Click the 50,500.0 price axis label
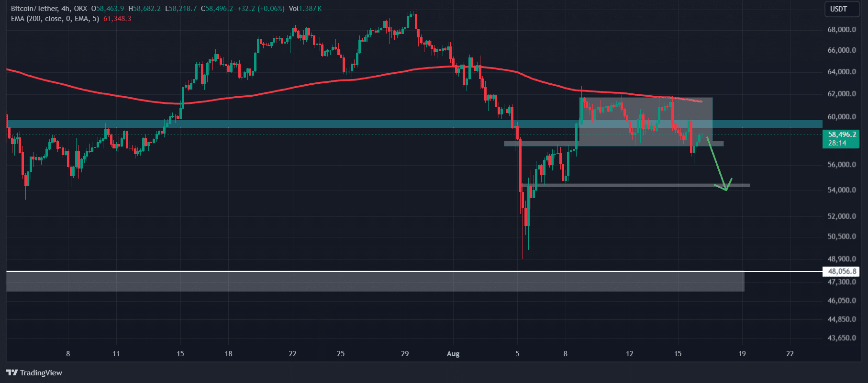 pyautogui.click(x=842, y=237)
